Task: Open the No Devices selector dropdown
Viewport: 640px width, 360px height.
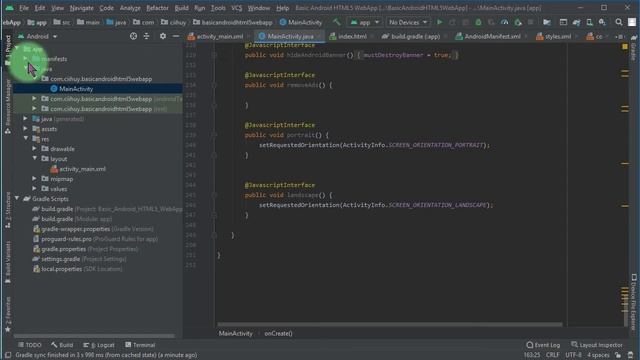Action: [408, 22]
